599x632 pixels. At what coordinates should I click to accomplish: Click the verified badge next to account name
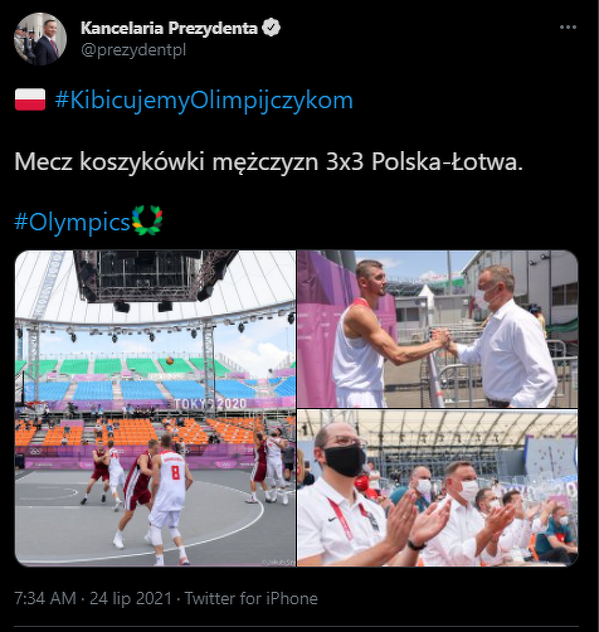coord(271,28)
